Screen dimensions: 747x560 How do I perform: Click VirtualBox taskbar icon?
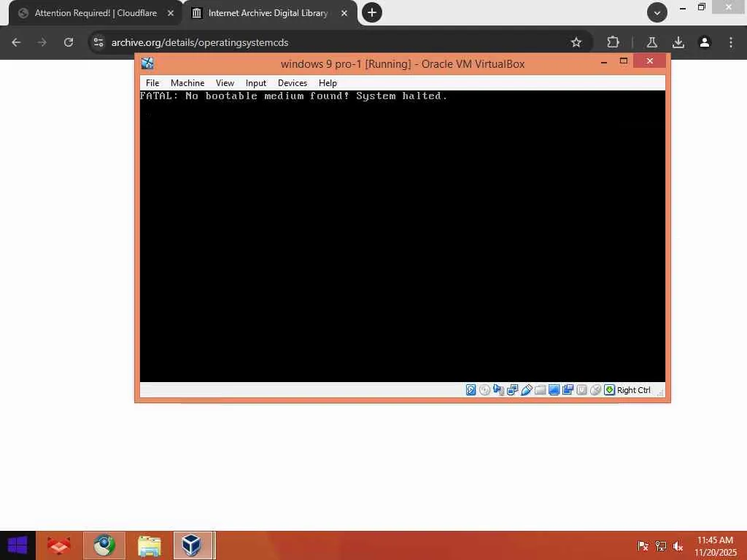[193, 545]
